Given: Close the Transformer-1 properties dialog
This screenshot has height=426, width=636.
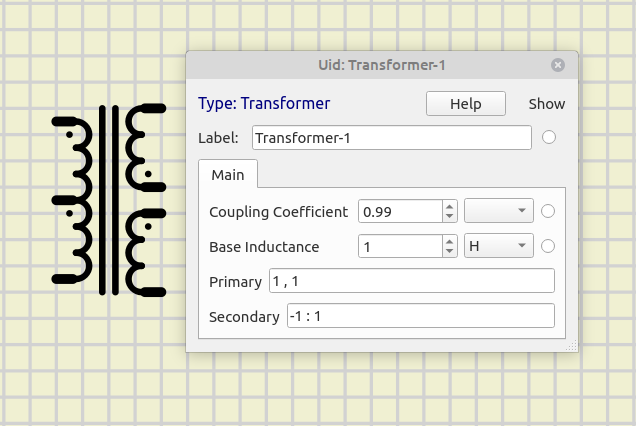Looking at the screenshot, I should tap(558, 65).
